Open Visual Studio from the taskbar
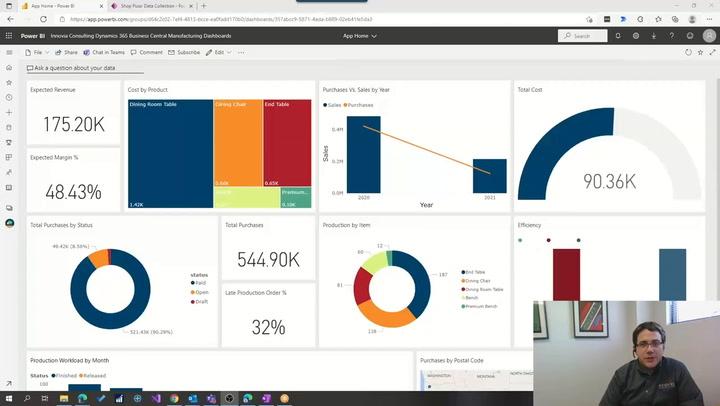Image resolution: width=720 pixels, height=406 pixels. click(156, 398)
